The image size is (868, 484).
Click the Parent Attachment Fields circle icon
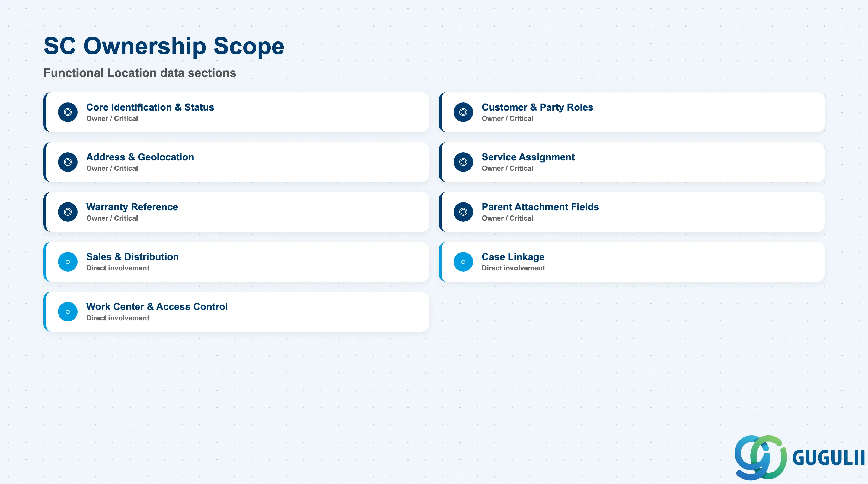pyautogui.click(x=463, y=212)
